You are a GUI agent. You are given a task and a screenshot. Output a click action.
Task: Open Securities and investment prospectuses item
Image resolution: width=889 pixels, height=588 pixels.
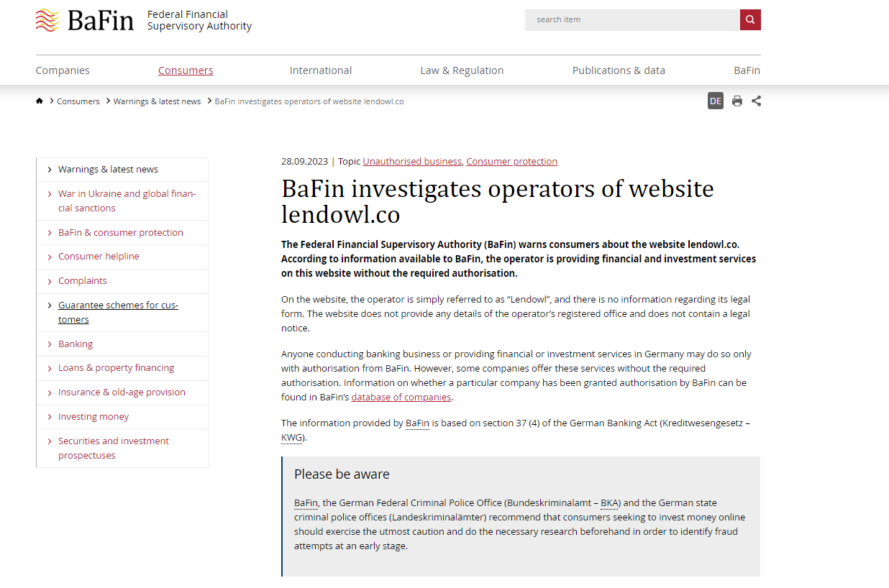point(114,448)
